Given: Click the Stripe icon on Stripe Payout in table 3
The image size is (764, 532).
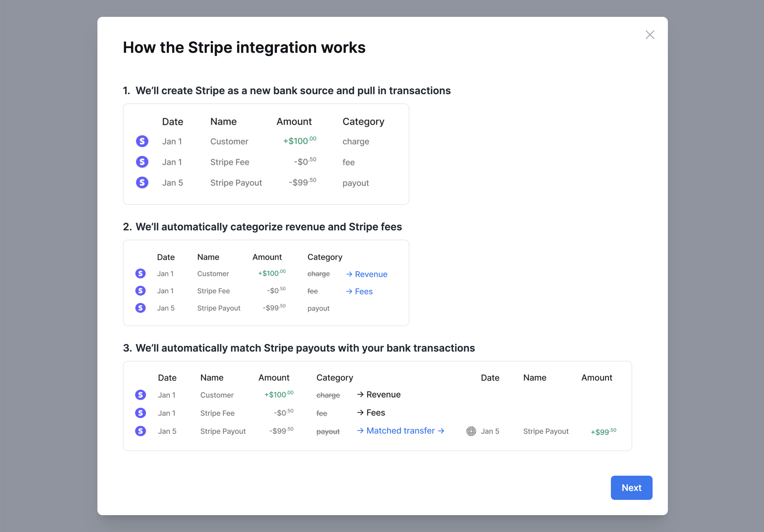Looking at the screenshot, I should [x=140, y=431].
